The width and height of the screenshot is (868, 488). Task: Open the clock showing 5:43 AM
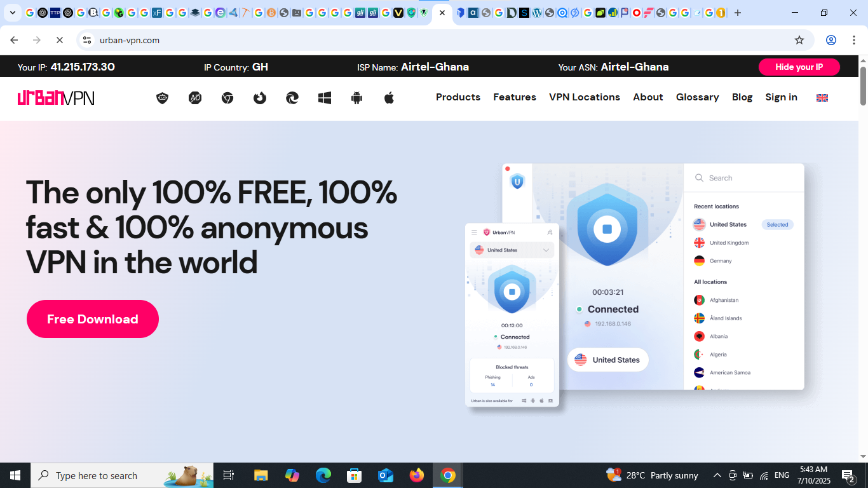(x=813, y=475)
